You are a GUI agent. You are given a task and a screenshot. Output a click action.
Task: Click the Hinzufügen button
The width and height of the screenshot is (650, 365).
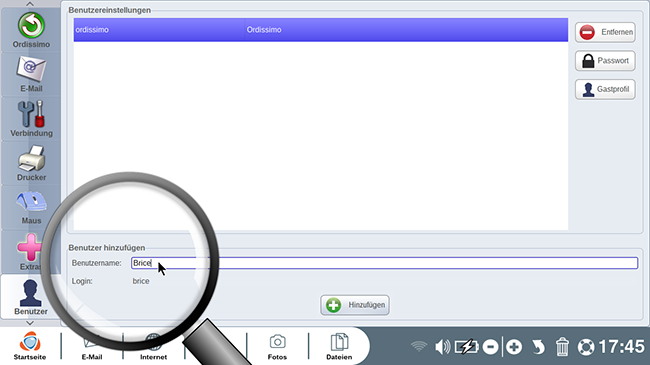(x=355, y=305)
